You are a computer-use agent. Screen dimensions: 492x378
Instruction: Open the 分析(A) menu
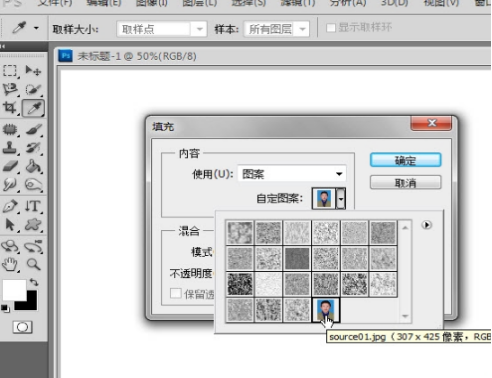click(x=348, y=3)
